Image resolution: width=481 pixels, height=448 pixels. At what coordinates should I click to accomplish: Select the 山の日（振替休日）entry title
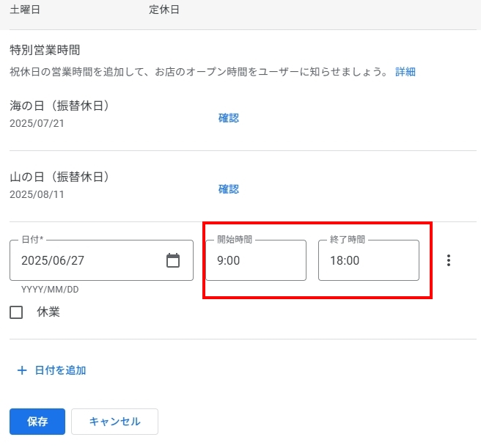(59, 177)
